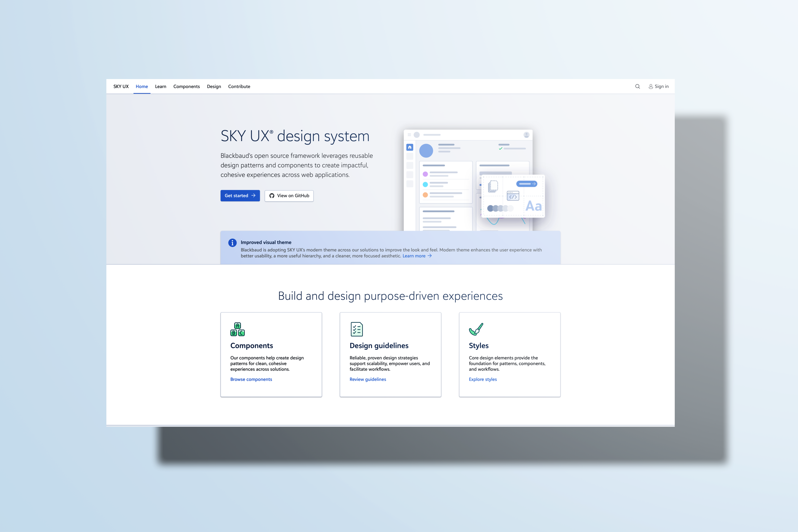798x532 pixels.
Task: Click the Styles paintbrush icon
Action: coord(476,329)
